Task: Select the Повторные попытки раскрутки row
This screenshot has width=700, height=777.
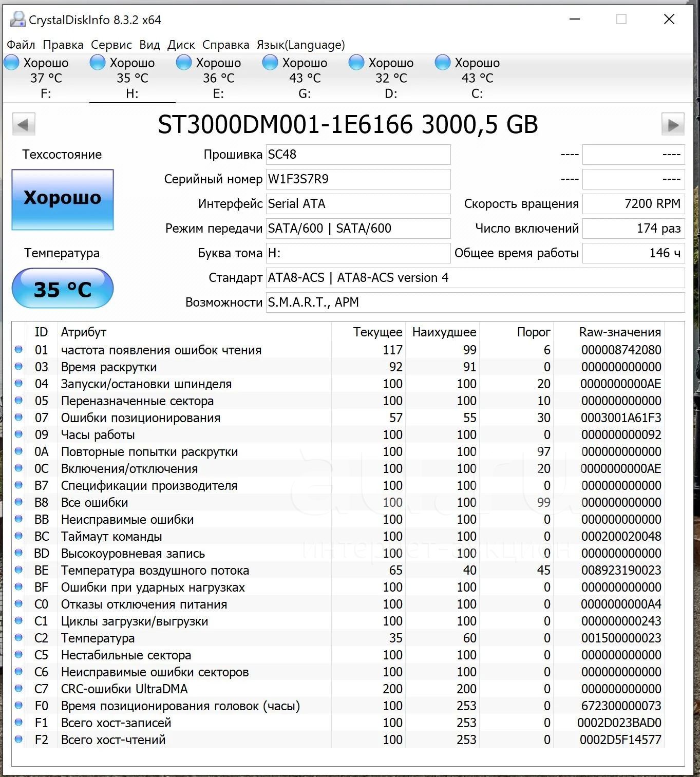Action: tap(338, 451)
